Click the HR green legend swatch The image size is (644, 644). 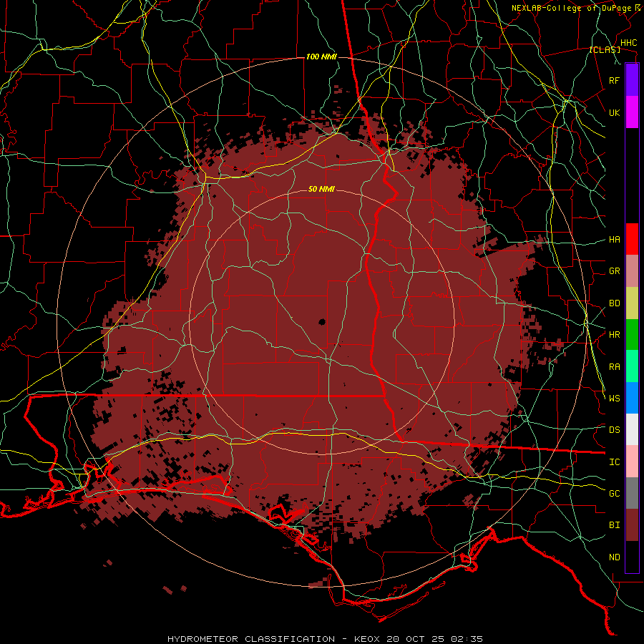[x=632, y=335]
